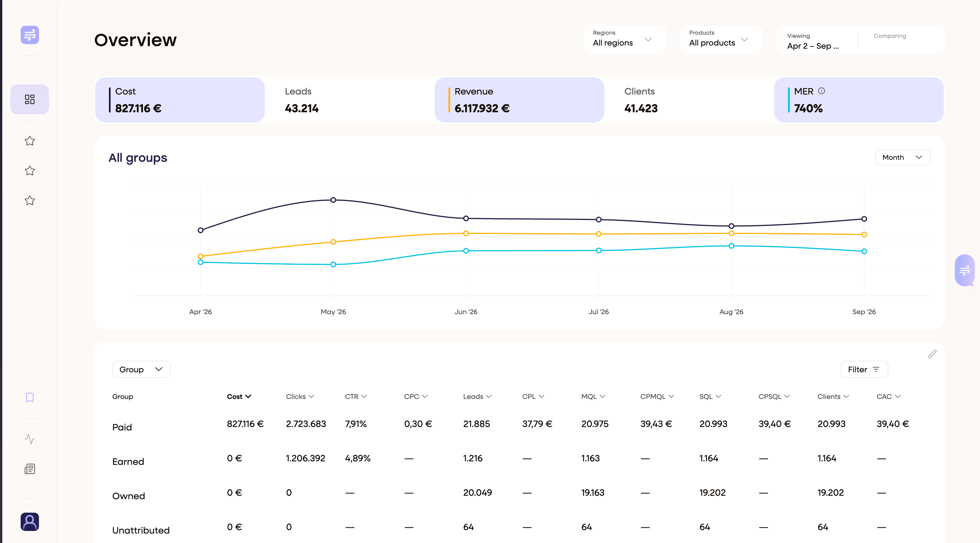Sort table by Leads column header
The image size is (980, 543).
(x=477, y=396)
